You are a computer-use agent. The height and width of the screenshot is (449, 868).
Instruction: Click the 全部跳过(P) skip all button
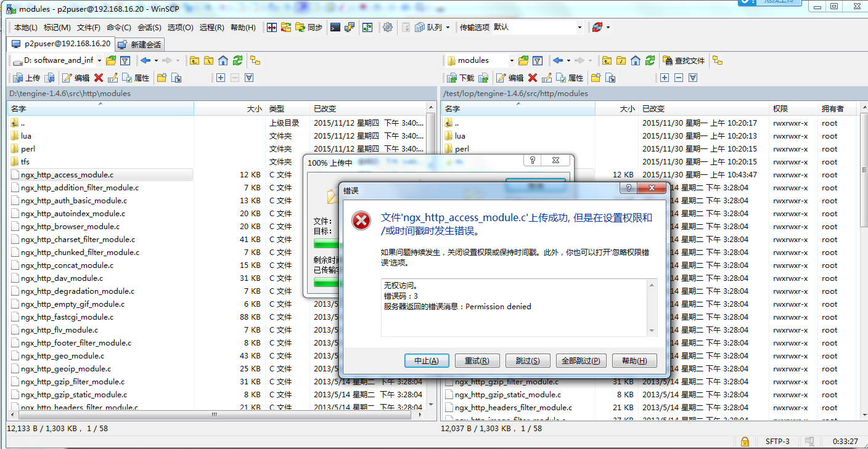pyautogui.click(x=581, y=361)
